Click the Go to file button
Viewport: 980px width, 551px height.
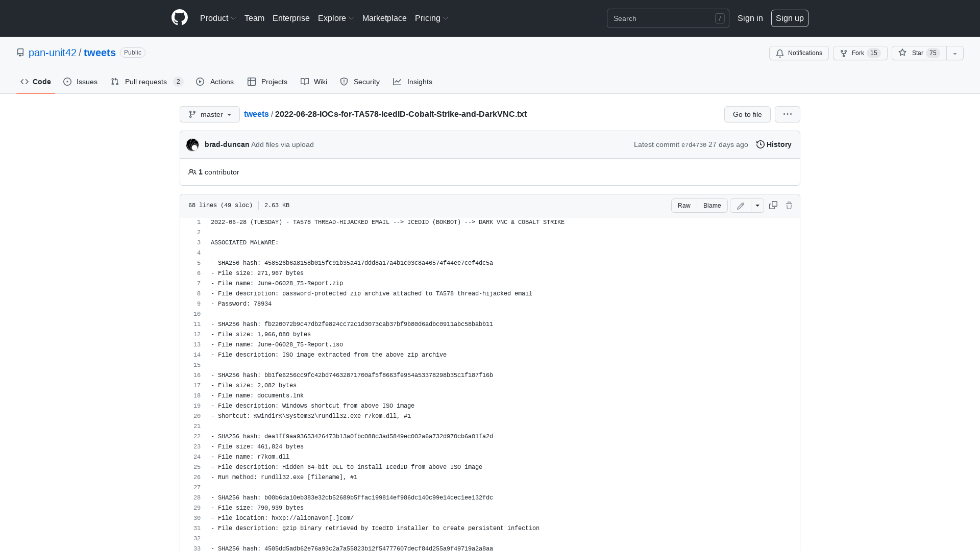coord(747,114)
